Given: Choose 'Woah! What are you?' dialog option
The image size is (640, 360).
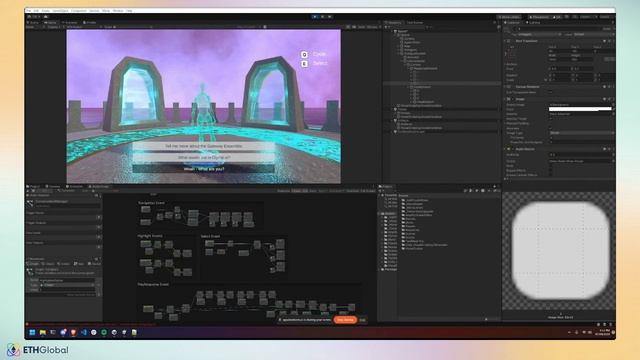Looking at the screenshot, I should tap(204, 169).
